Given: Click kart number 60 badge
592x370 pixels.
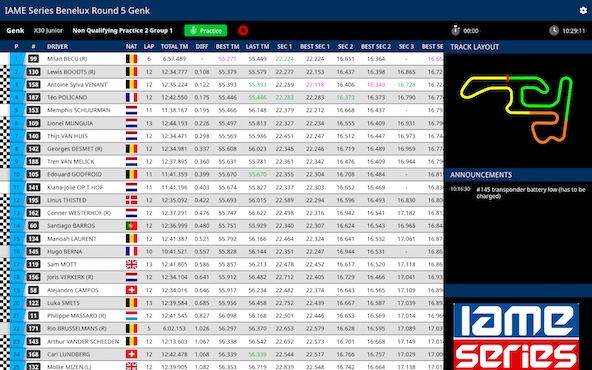Looking at the screenshot, I should [x=33, y=226].
